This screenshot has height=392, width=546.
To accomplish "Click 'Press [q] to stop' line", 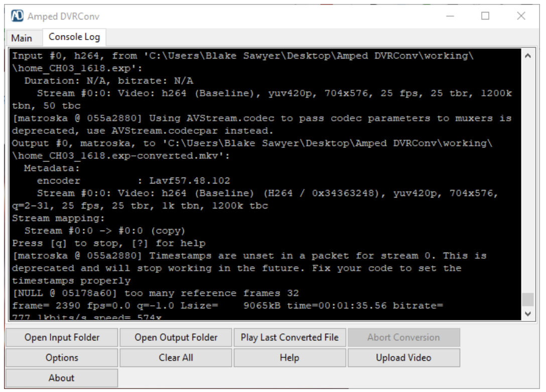I will 108,243.
